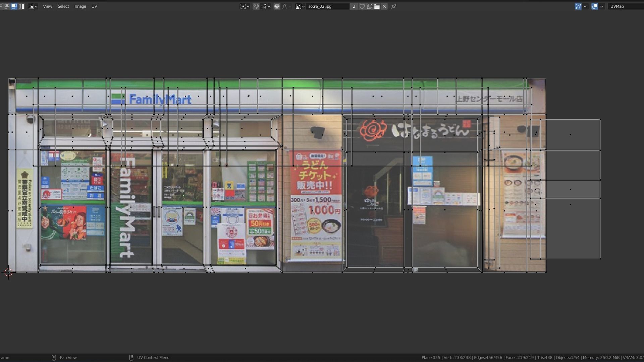Screen dimensions: 644x362
Task: Expand the snapping options dropdown arrow
Action: pos(269,6)
